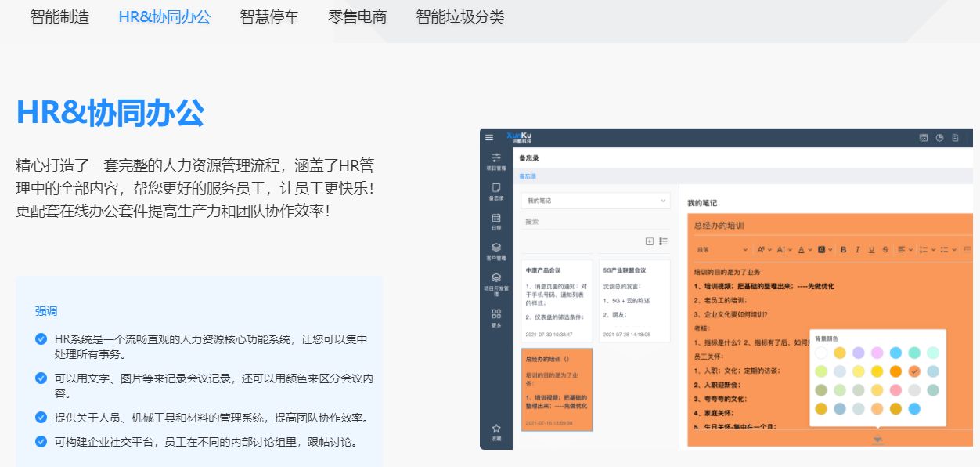Open the AI dropdown in the editor toolbar
This screenshot has width=980, height=467.
[x=784, y=250]
